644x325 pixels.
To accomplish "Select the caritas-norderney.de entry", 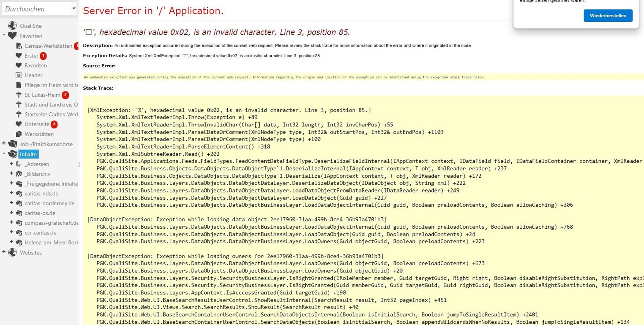I will [x=50, y=203].
